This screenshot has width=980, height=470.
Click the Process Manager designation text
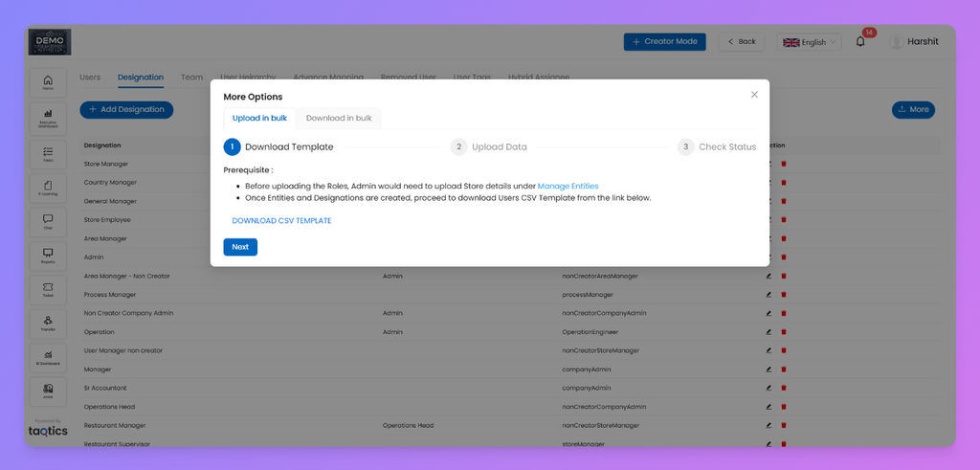[110, 295]
